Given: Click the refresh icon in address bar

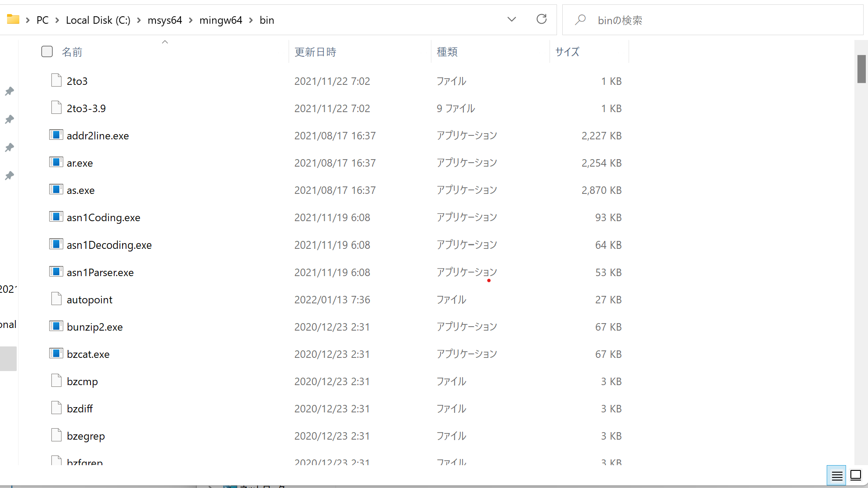Looking at the screenshot, I should [541, 19].
